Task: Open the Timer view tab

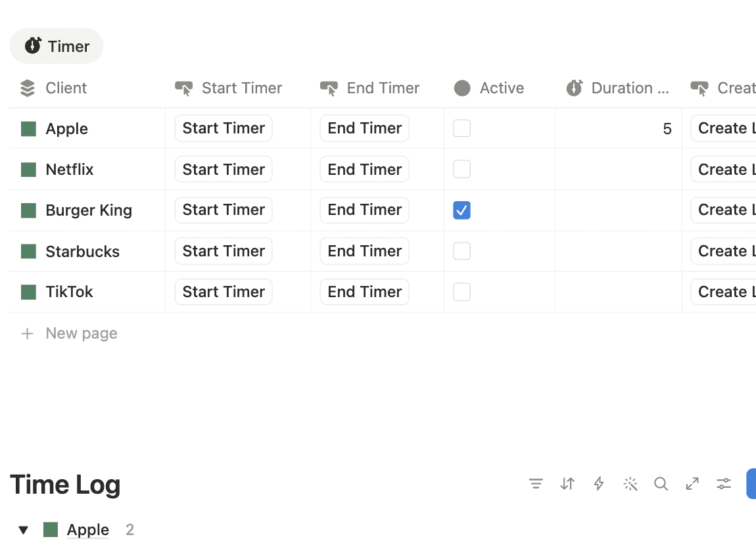Action: (x=57, y=46)
